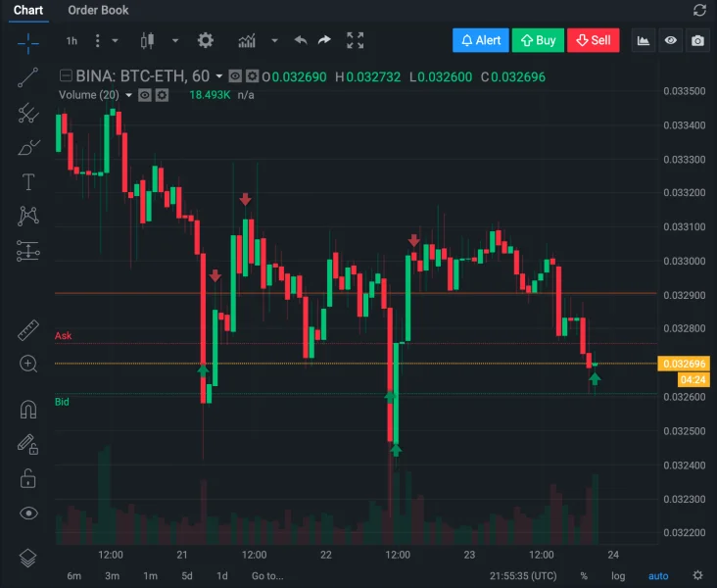This screenshot has height=588, width=717.
Task: Select the trend line drawing tool
Action: pyautogui.click(x=28, y=78)
